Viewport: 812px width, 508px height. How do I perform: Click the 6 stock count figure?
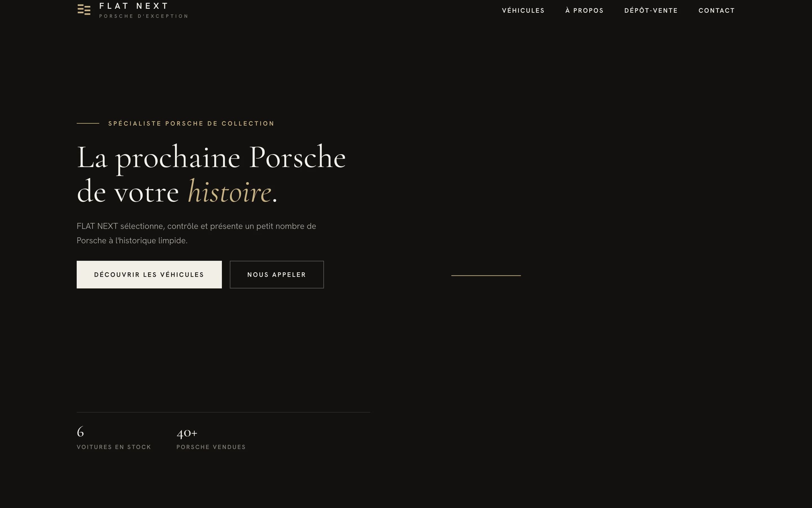(x=80, y=432)
